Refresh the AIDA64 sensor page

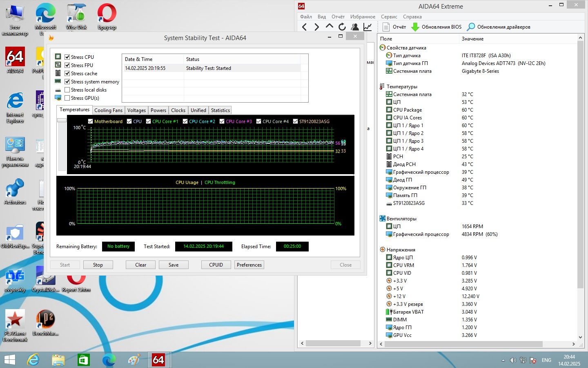pyautogui.click(x=342, y=27)
